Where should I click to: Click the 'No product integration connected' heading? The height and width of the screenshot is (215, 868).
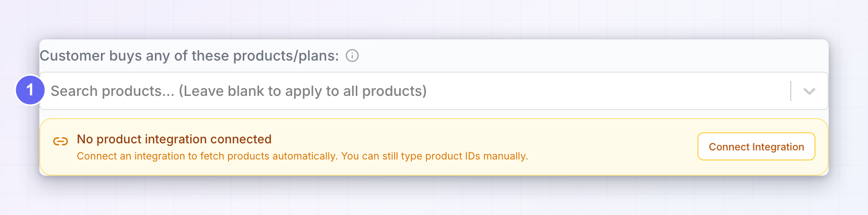click(x=174, y=139)
